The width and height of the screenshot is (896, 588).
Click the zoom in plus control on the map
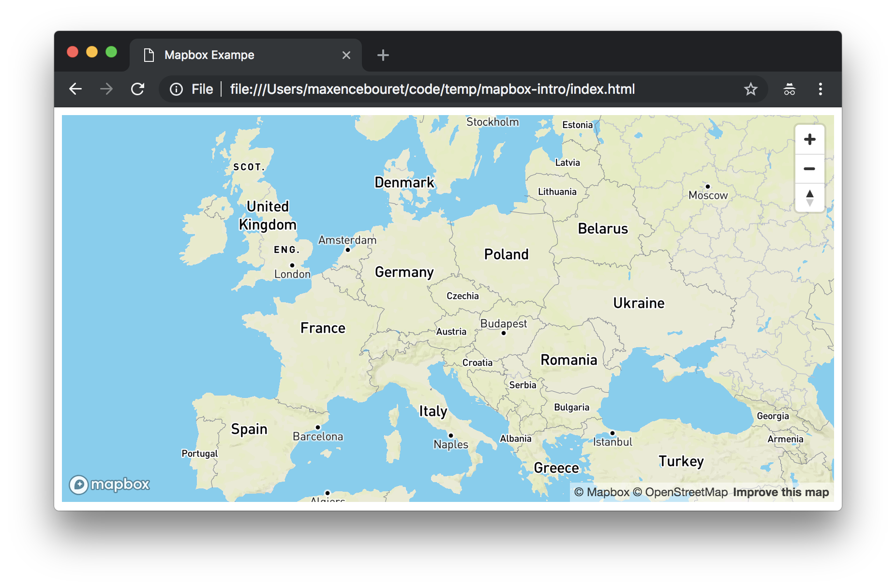point(809,139)
